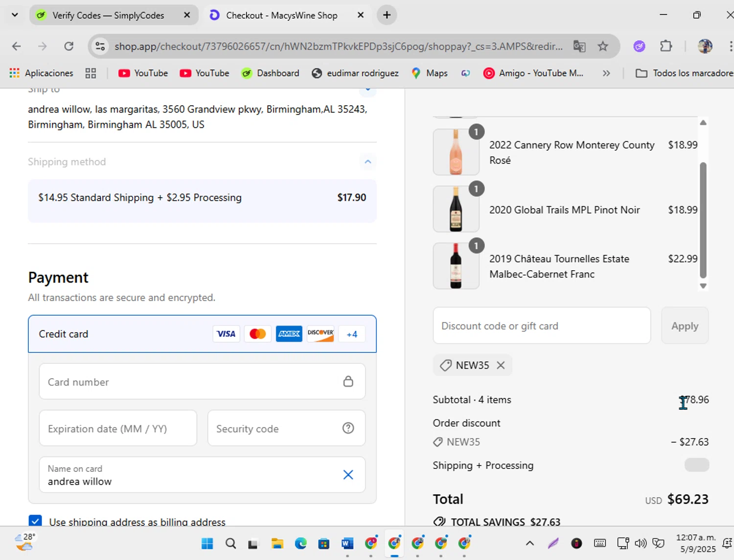The width and height of the screenshot is (734, 560).
Task: Click the address bar URL
Action: (x=339, y=46)
